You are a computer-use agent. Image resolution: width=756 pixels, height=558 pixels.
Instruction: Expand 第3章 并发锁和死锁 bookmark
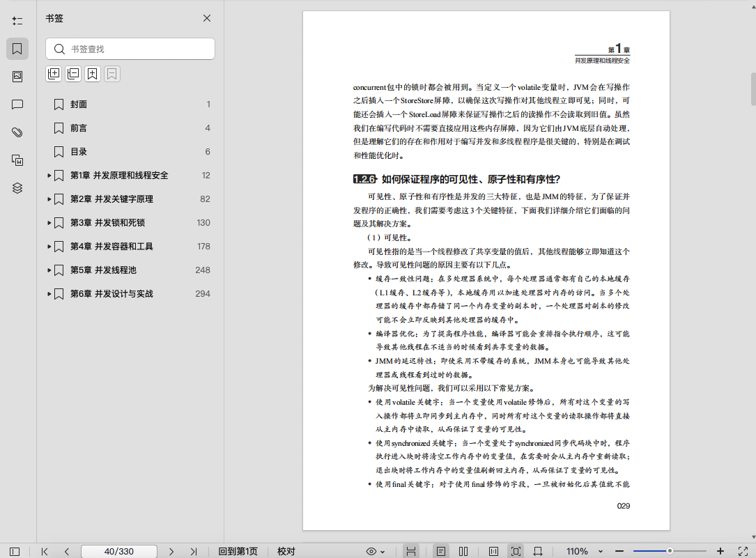[49, 223]
